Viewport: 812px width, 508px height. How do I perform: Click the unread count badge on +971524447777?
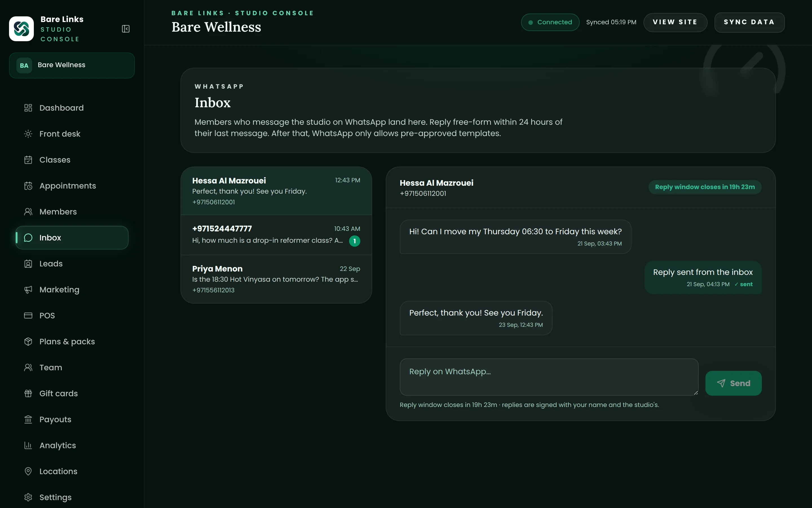coord(355,241)
